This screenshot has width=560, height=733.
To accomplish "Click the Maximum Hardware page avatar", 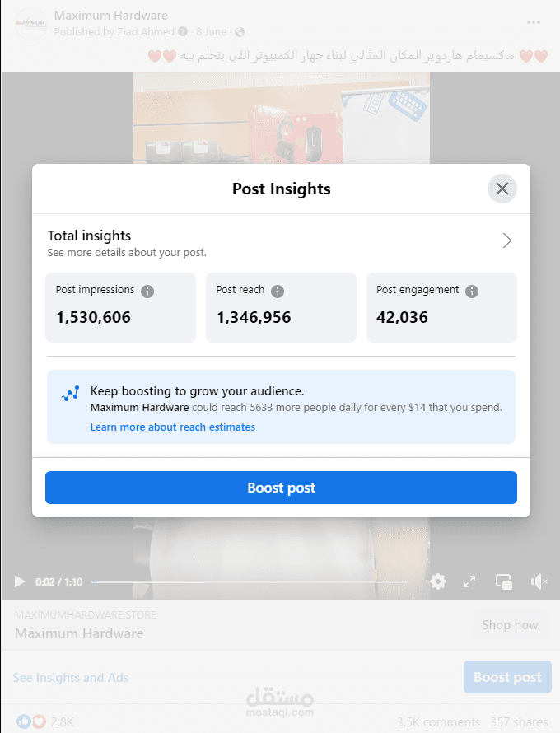I will (31, 23).
